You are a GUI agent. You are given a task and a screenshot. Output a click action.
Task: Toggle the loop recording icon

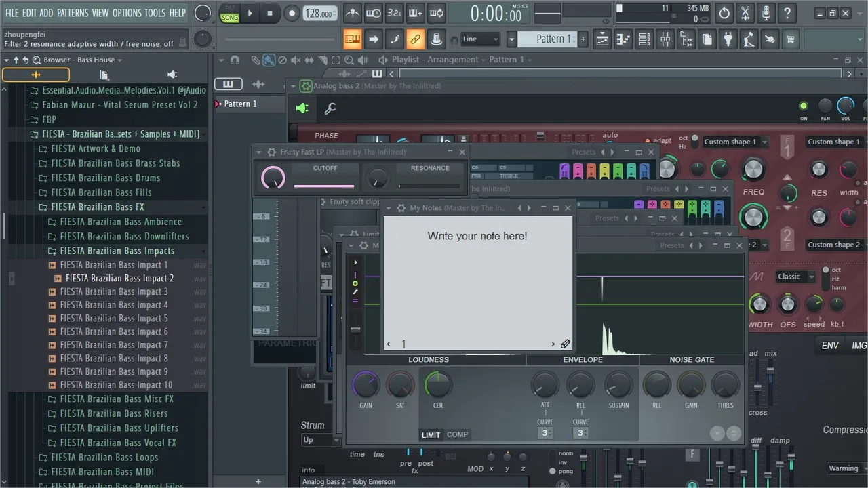pos(437,13)
